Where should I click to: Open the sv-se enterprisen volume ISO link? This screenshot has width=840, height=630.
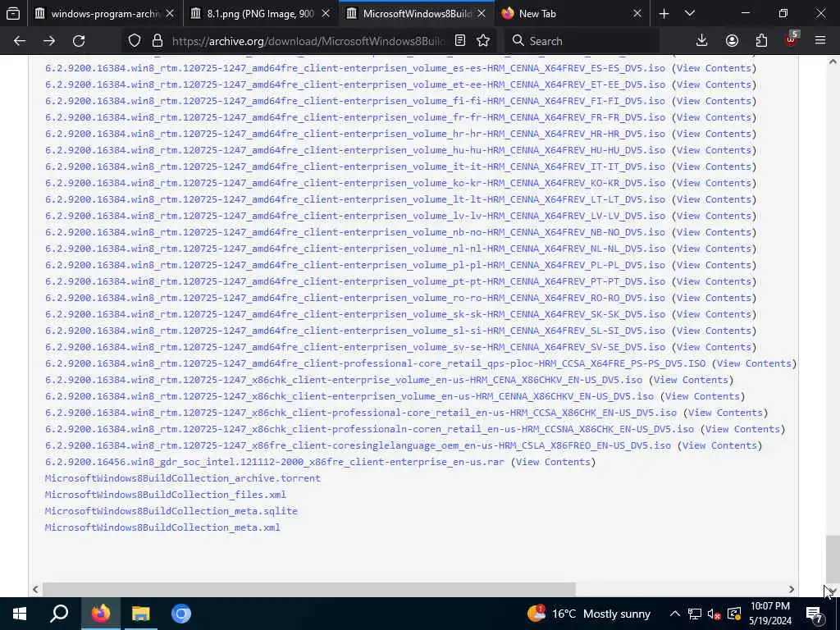point(355,347)
